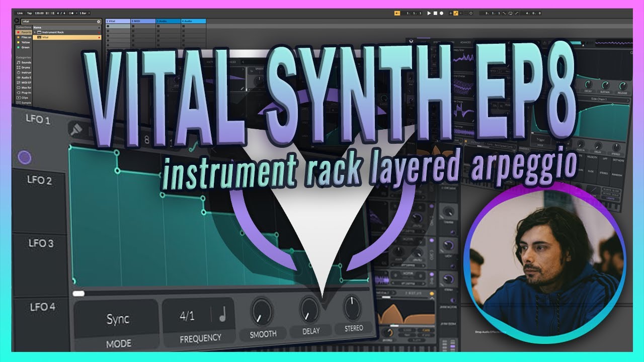Click the LFO paintbrush tool icon
This screenshot has width=644, height=362.
(x=76, y=130)
